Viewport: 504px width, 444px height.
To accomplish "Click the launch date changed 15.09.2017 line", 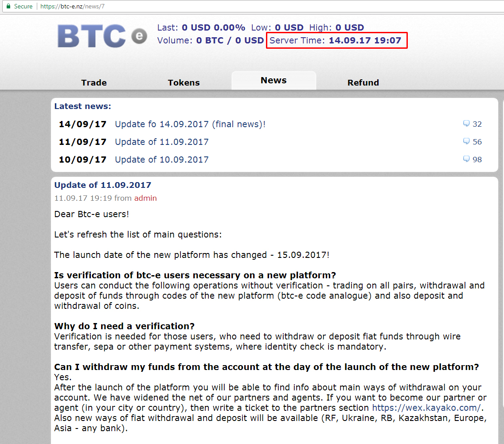I will tap(192, 255).
